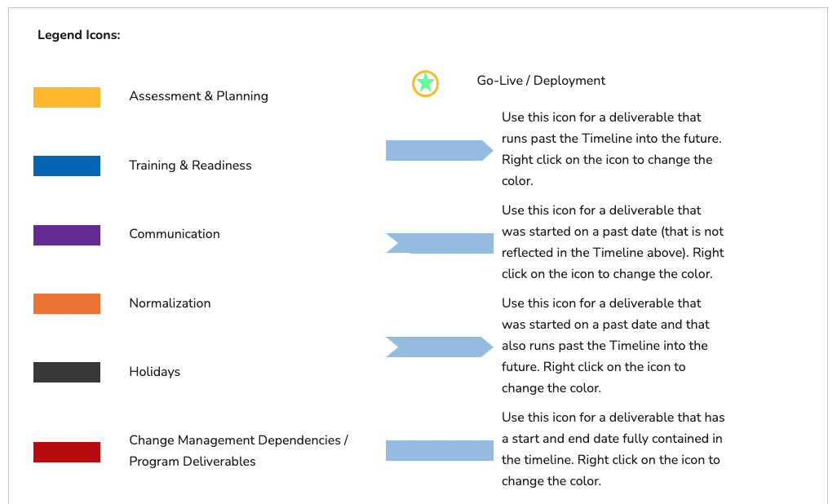The image size is (837, 504).
Task: Click the Holidays label text
Action: click(x=155, y=372)
